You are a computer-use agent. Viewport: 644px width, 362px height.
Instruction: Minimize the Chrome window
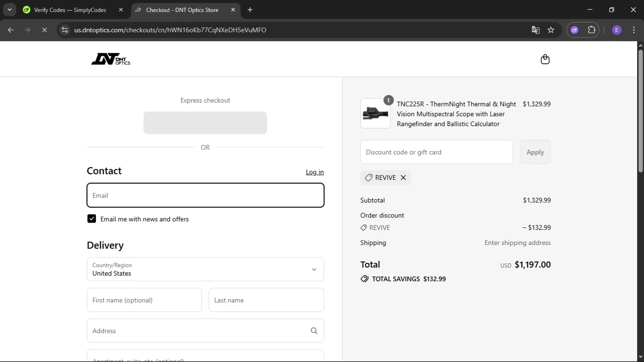click(590, 9)
